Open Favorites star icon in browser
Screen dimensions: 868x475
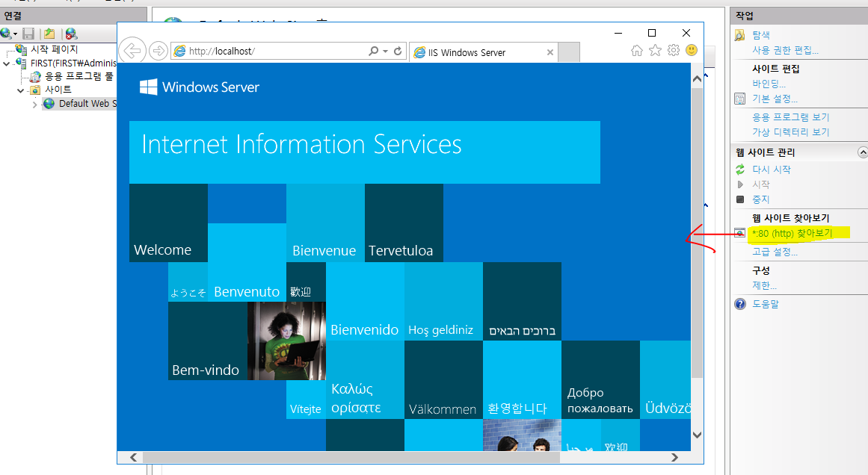point(655,50)
